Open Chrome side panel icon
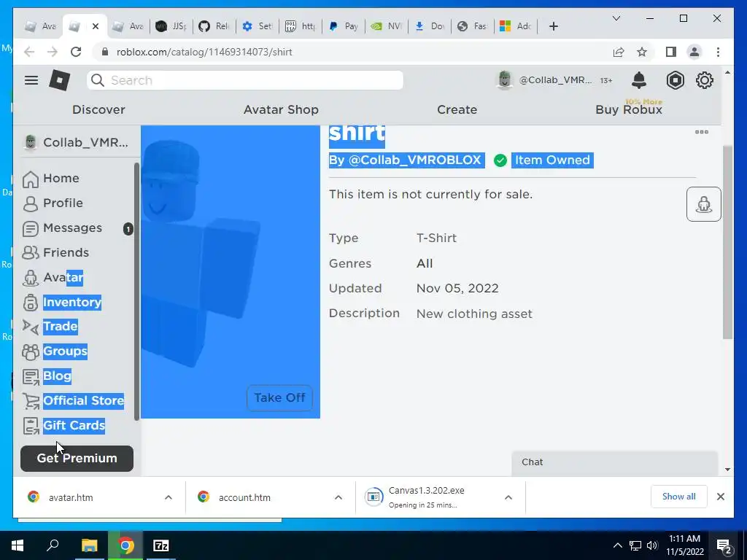 671,52
